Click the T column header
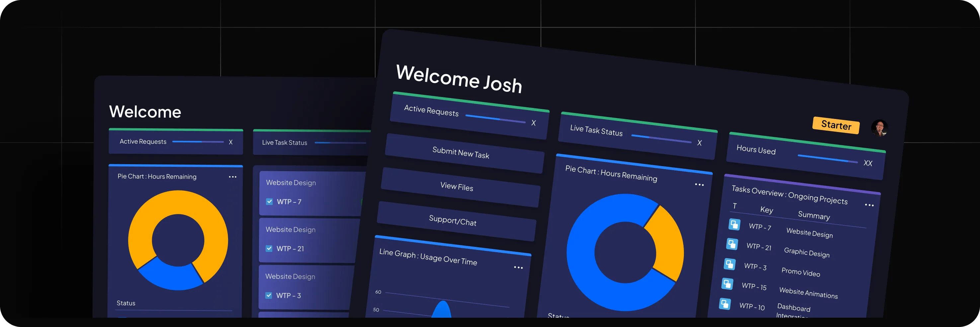The width and height of the screenshot is (980, 327). tap(735, 206)
